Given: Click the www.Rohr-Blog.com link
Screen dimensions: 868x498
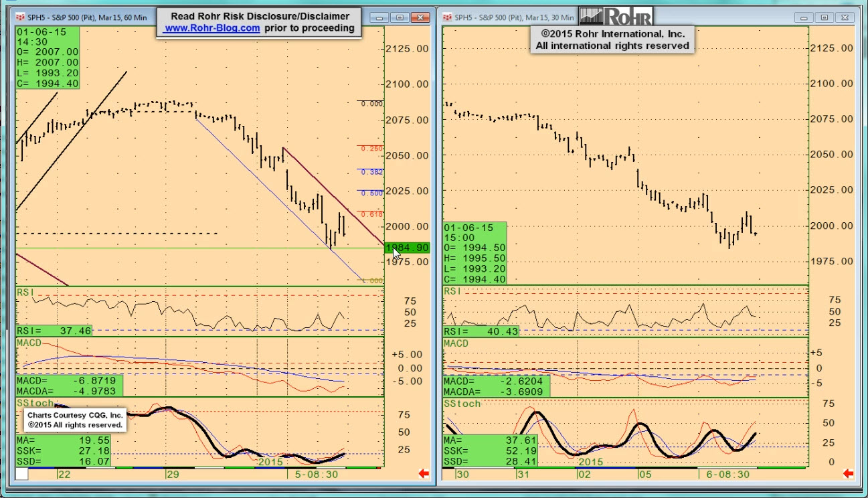Looking at the screenshot, I should coord(212,28).
